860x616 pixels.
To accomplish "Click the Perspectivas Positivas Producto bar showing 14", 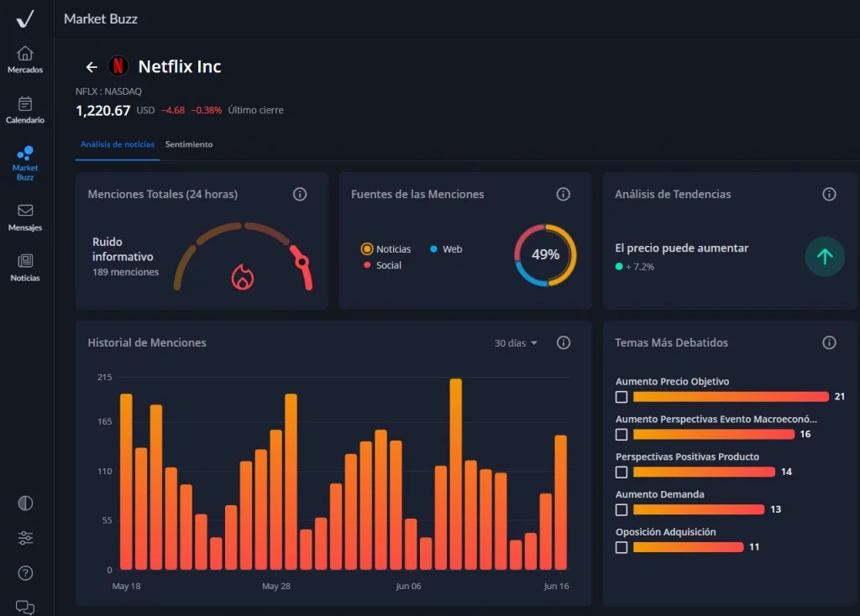I will [x=705, y=472].
